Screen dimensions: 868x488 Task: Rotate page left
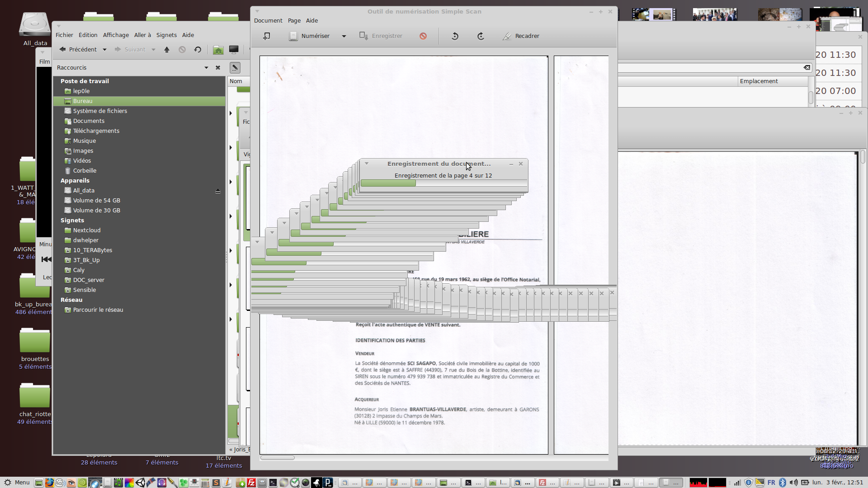tap(455, 36)
